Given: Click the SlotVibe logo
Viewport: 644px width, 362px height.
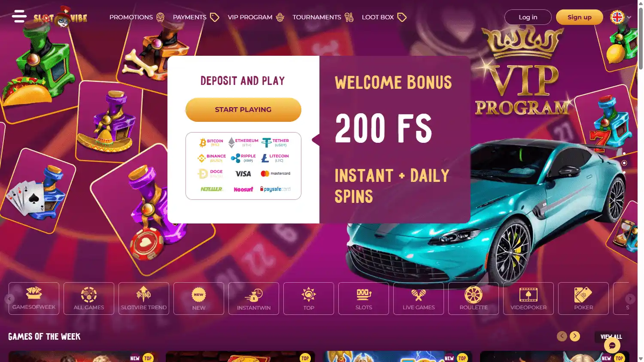Looking at the screenshot, I should pos(61,17).
